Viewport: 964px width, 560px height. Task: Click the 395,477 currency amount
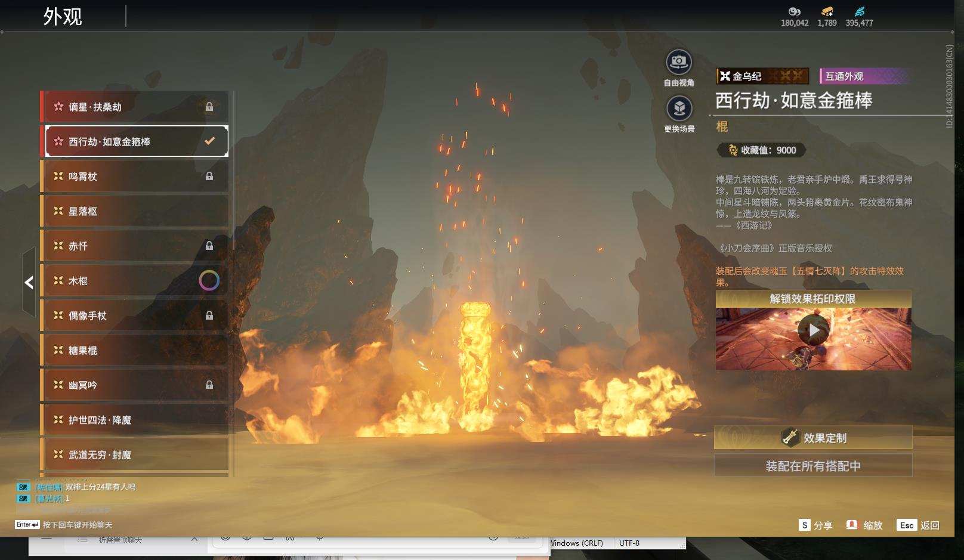point(859,23)
